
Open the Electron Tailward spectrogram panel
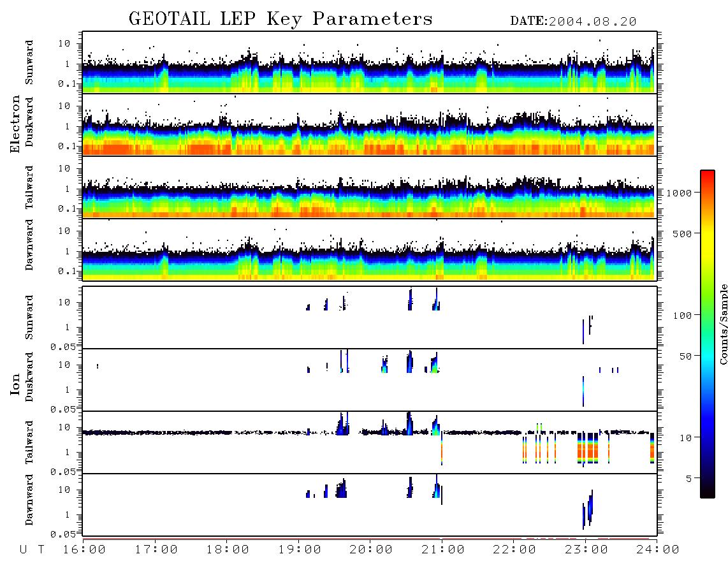370,187
